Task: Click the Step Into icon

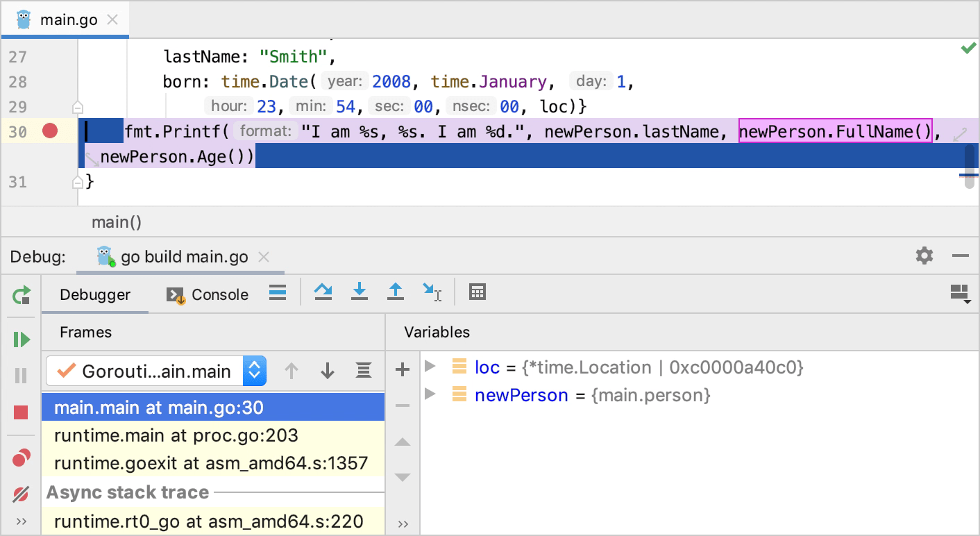Action: click(359, 292)
